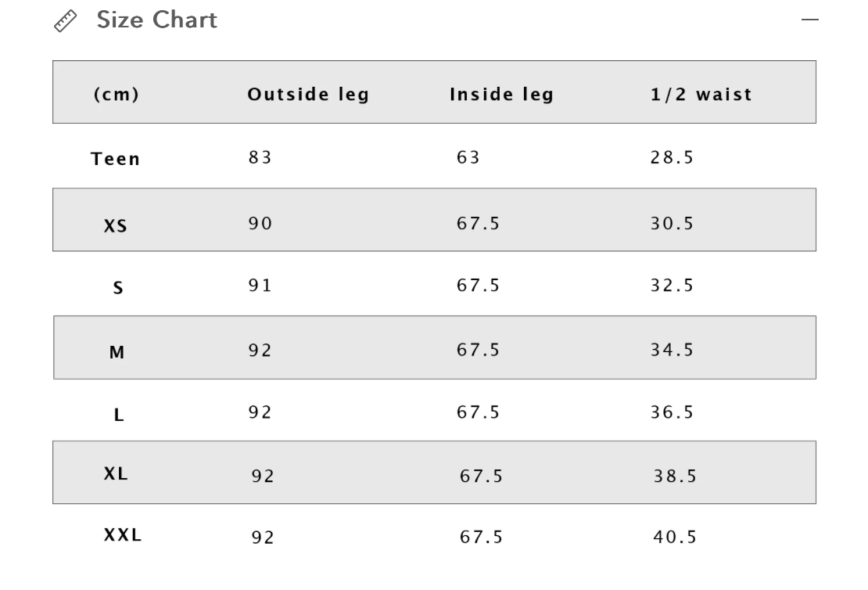The height and width of the screenshot is (590, 868).
Task: Click the S half waist value 32.5
Action: click(x=672, y=286)
